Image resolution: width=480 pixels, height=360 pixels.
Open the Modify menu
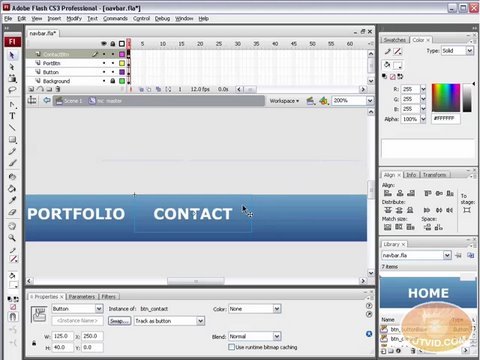tap(74, 19)
